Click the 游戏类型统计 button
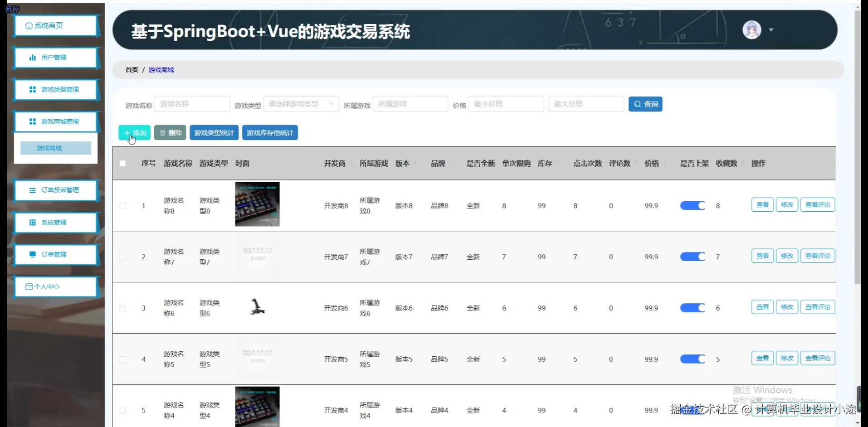This screenshot has height=427, width=868. [x=214, y=132]
